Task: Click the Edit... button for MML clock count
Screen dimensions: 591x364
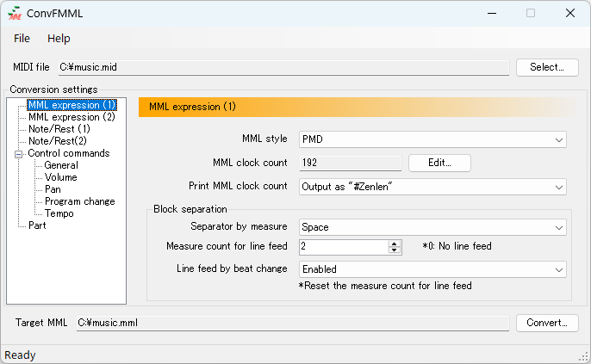Action: [439, 163]
